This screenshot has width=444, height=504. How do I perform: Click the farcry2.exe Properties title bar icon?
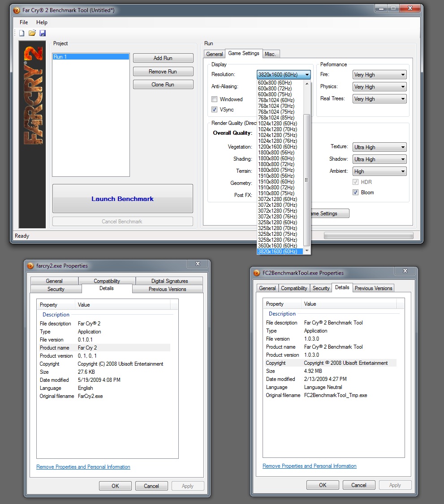(x=30, y=266)
